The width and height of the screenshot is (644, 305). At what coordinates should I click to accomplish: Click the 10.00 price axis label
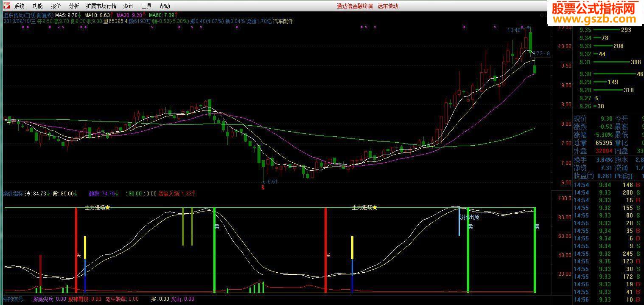pyautogui.click(x=565, y=46)
